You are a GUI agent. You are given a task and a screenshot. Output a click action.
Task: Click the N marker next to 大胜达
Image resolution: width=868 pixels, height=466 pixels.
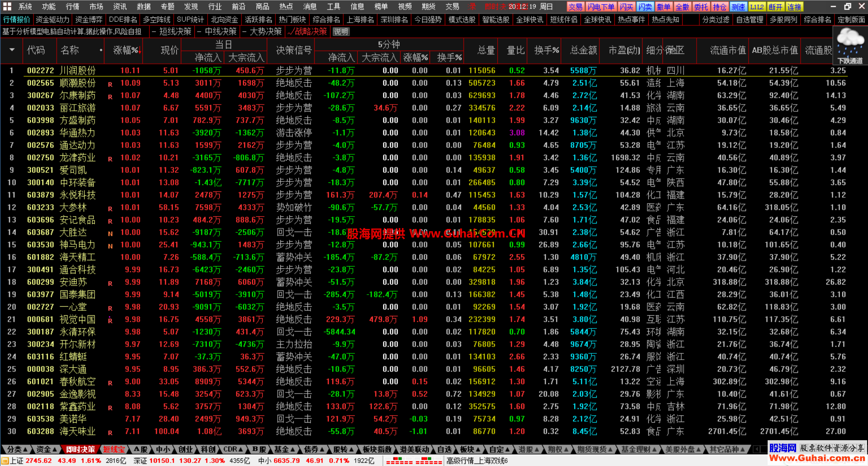110,233
